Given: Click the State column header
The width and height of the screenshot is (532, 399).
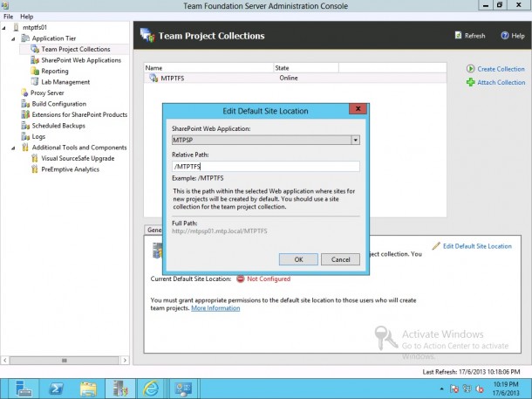Looking at the screenshot, I should point(306,68).
